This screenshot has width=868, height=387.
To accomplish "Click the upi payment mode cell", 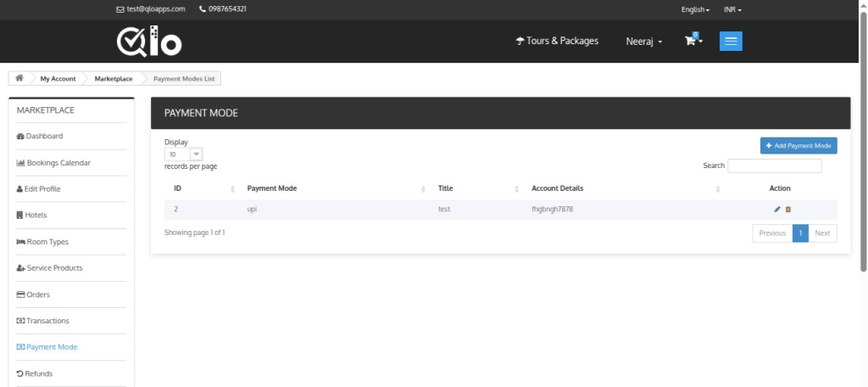I will point(252,210).
